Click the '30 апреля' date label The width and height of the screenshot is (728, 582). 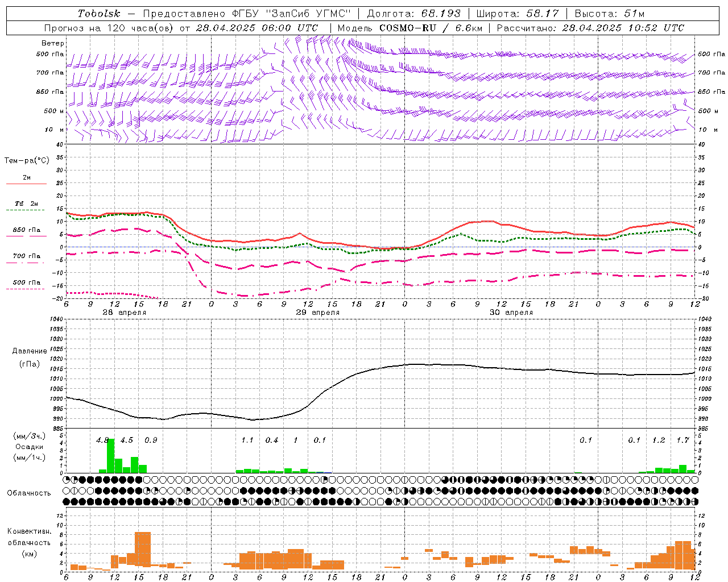click(511, 313)
